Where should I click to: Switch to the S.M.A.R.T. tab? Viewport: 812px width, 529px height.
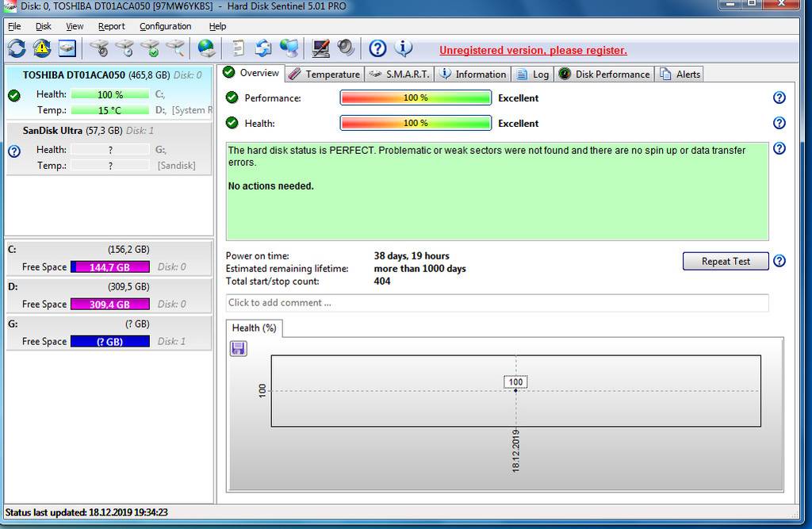[400, 74]
